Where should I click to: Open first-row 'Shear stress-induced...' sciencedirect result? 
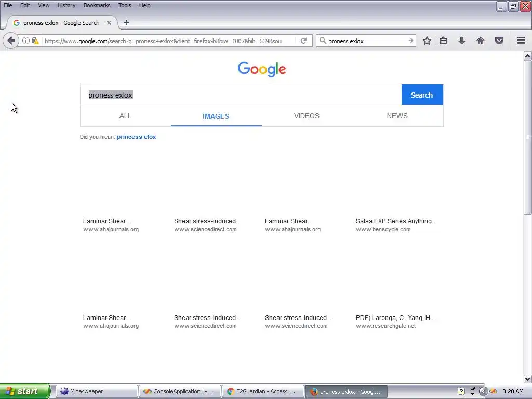pyautogui.click(x=207, y=221)
